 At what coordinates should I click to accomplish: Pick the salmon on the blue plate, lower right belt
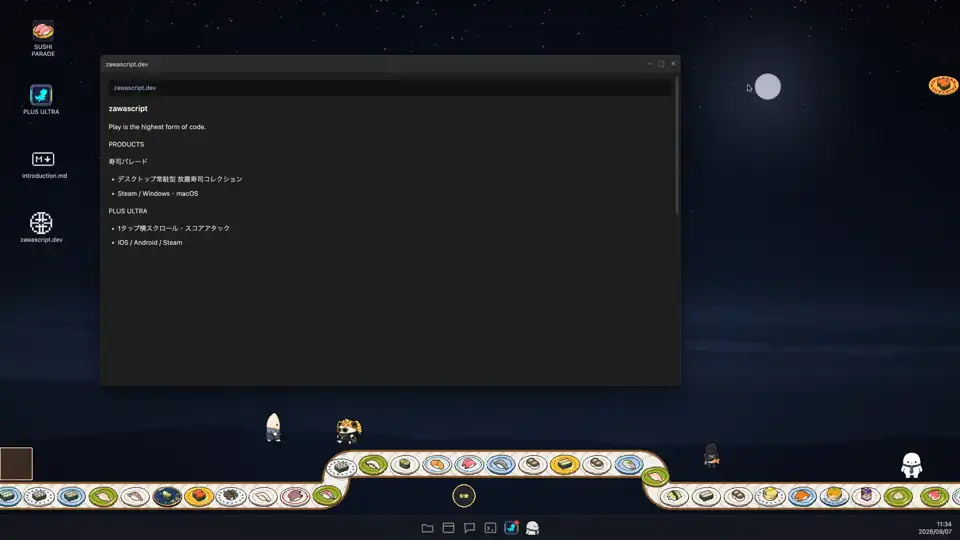[802, 495]
